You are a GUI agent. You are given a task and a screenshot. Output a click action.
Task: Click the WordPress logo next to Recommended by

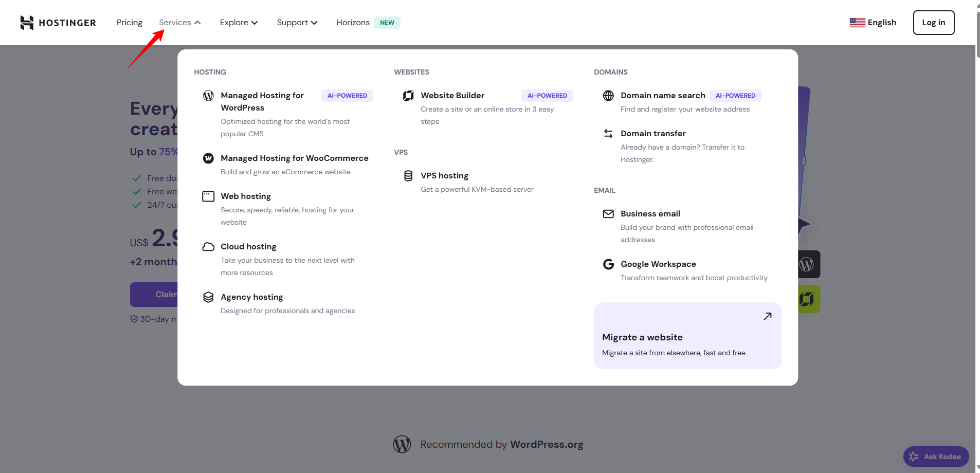pyautogui.click(x=402, y=444)
